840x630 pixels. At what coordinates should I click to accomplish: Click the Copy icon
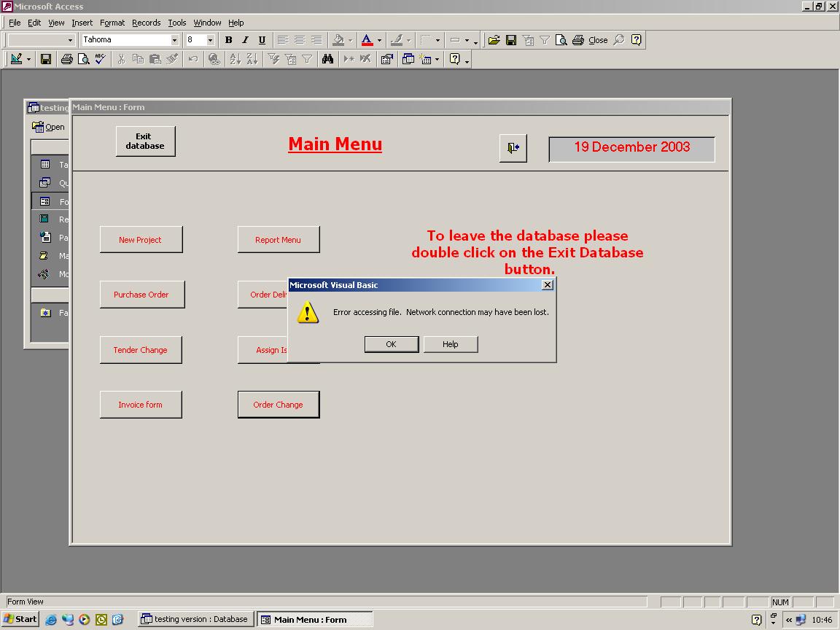(x=139, y=59)
